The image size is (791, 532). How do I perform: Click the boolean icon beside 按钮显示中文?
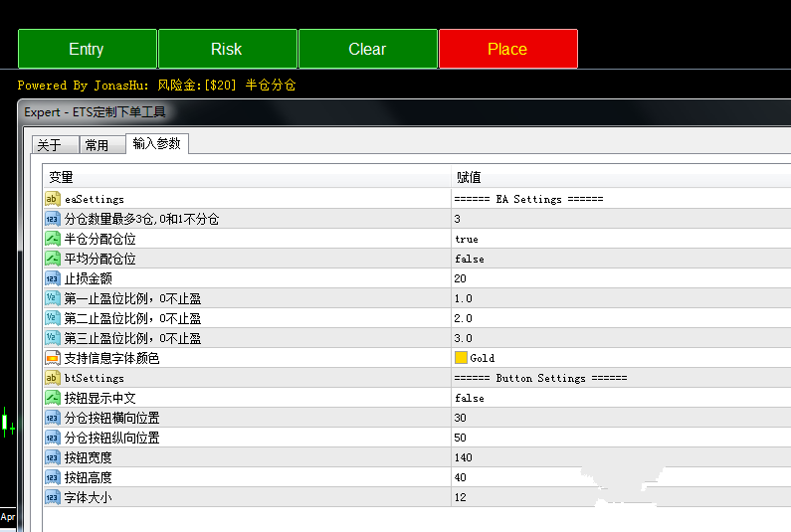pos(53,398)
